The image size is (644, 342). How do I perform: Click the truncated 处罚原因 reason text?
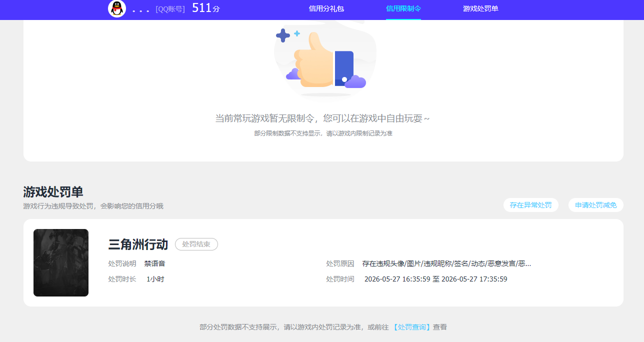(x=446, y=263)
